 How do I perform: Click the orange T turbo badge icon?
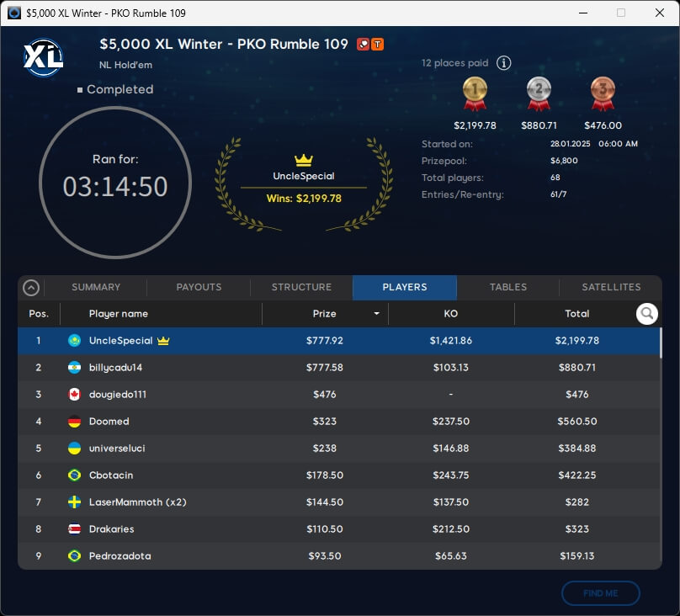(x=377, y=45)
